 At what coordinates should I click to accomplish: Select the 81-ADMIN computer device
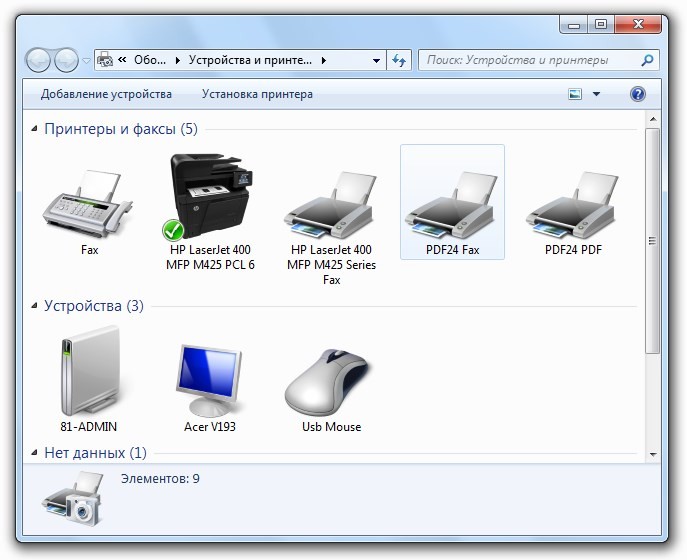[x=89, y=380]
